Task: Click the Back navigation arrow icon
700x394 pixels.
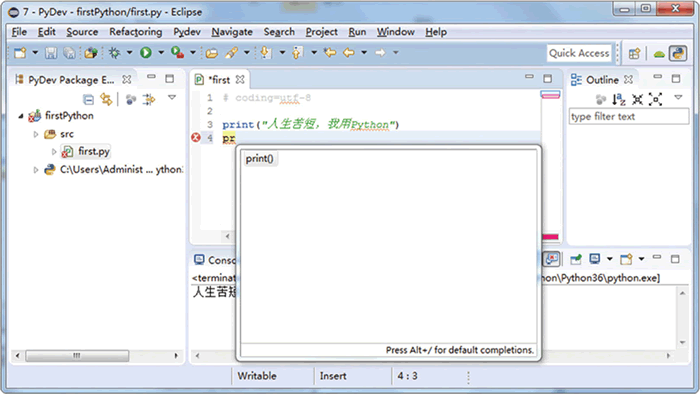Action: 349,53
